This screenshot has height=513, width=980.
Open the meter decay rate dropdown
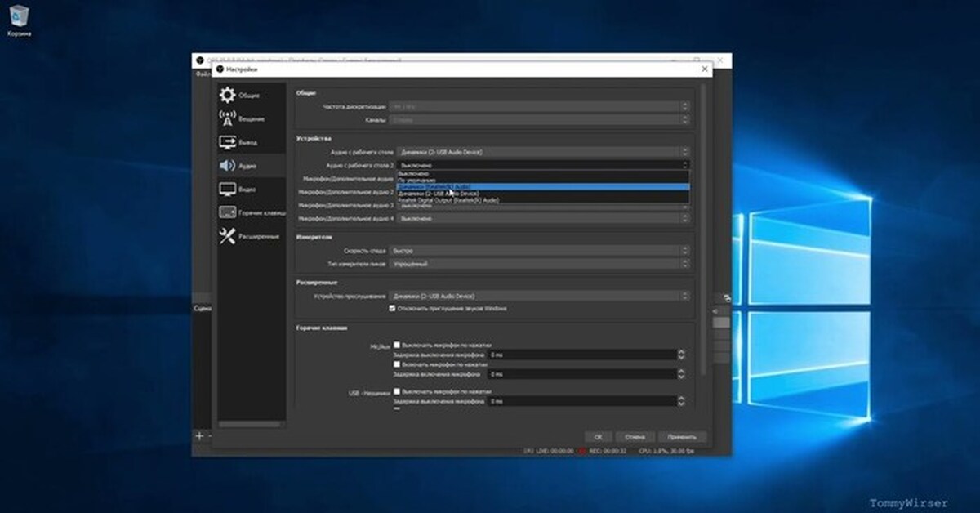(x=542, y=251)
